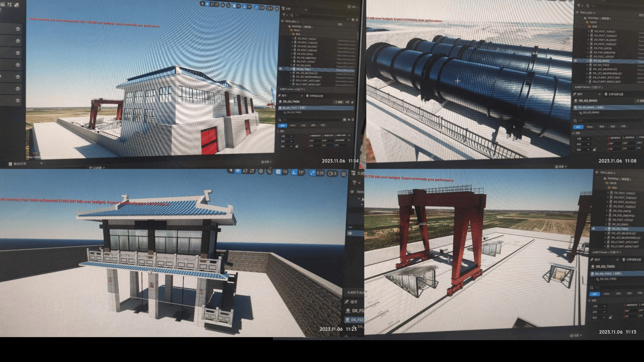The image size is (644, 362).
Task: Click the surface snapping icon in the 11:23 photo
Action: click(269, 172)
